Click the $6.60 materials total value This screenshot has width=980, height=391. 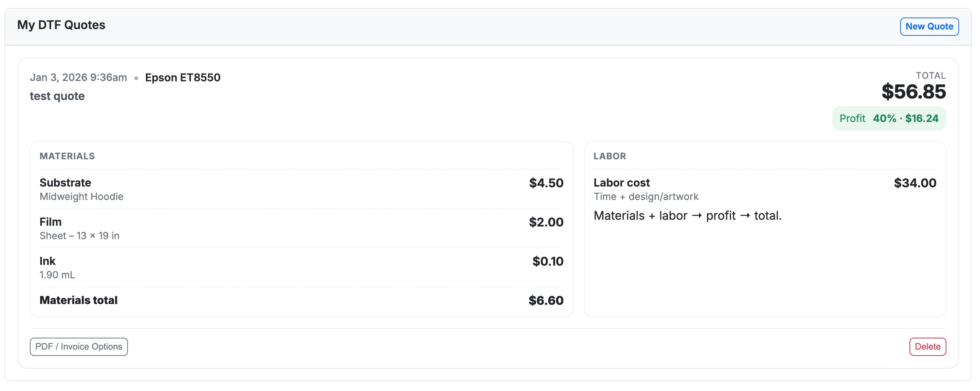pyautogui.click(x=546, y=301)
